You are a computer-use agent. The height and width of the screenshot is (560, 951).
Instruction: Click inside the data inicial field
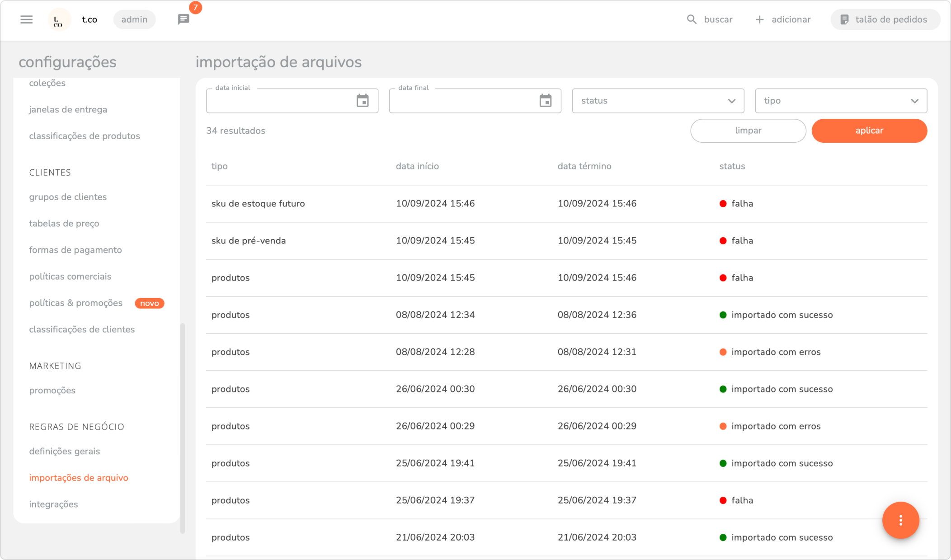[280, 101]
